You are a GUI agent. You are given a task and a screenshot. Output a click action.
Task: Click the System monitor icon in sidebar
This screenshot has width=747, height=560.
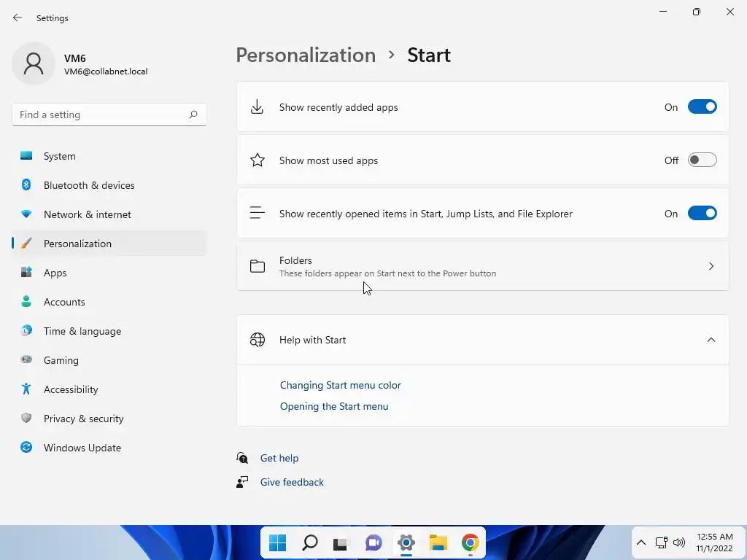pos(26,156)
